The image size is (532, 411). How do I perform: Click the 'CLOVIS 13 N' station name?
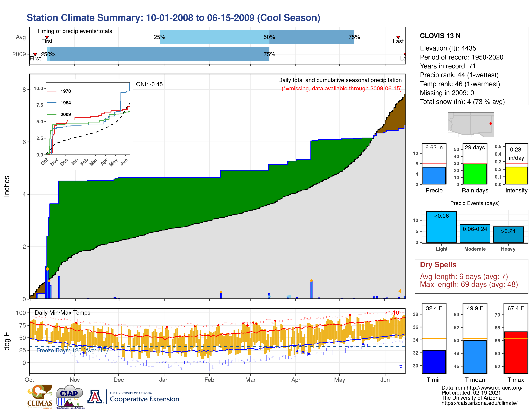440,36
